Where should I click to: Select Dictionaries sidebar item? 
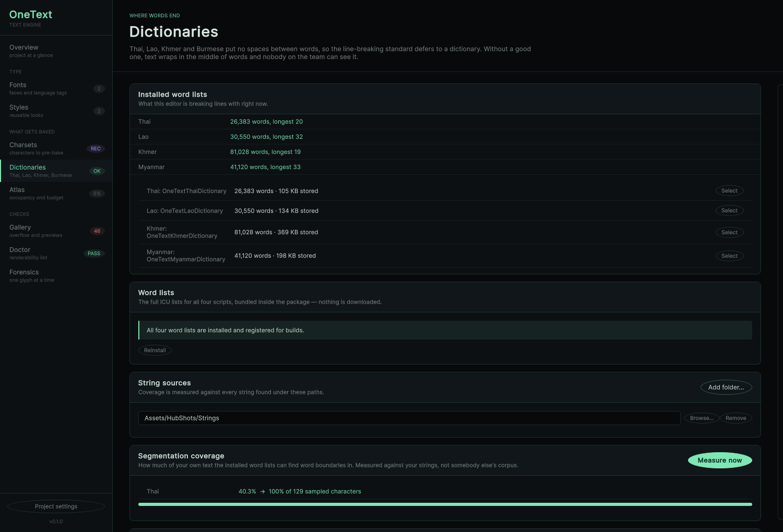pos(56,171)
